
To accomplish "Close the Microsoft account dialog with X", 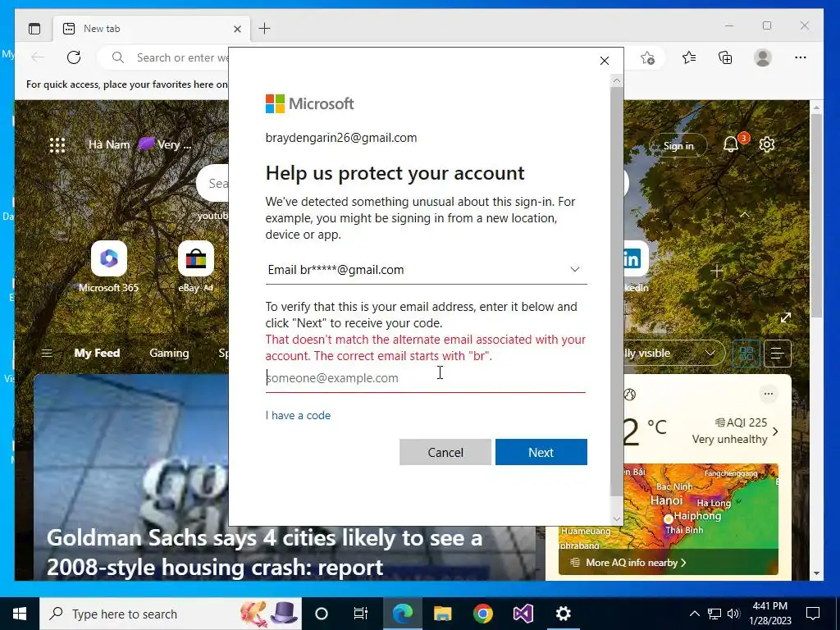I will 605,61.
